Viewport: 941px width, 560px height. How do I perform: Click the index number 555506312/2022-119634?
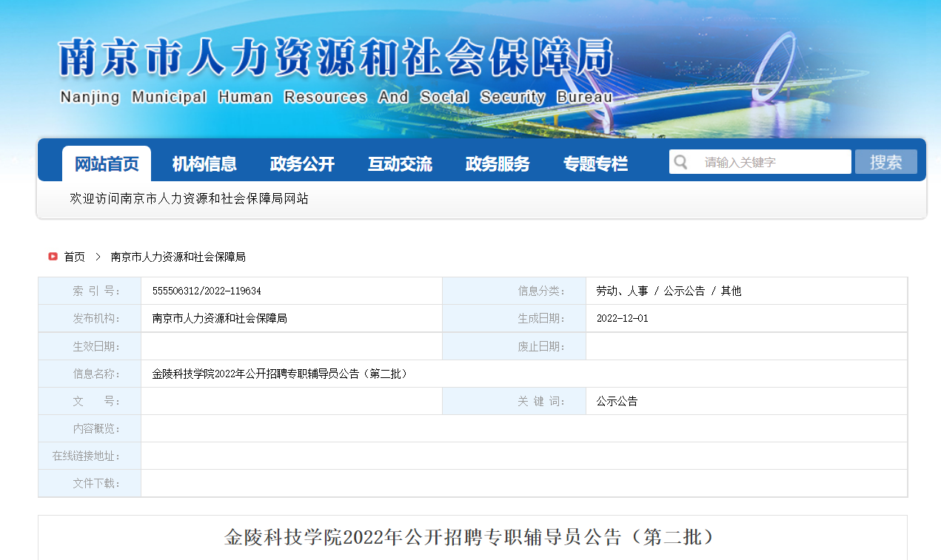[207, 291]
